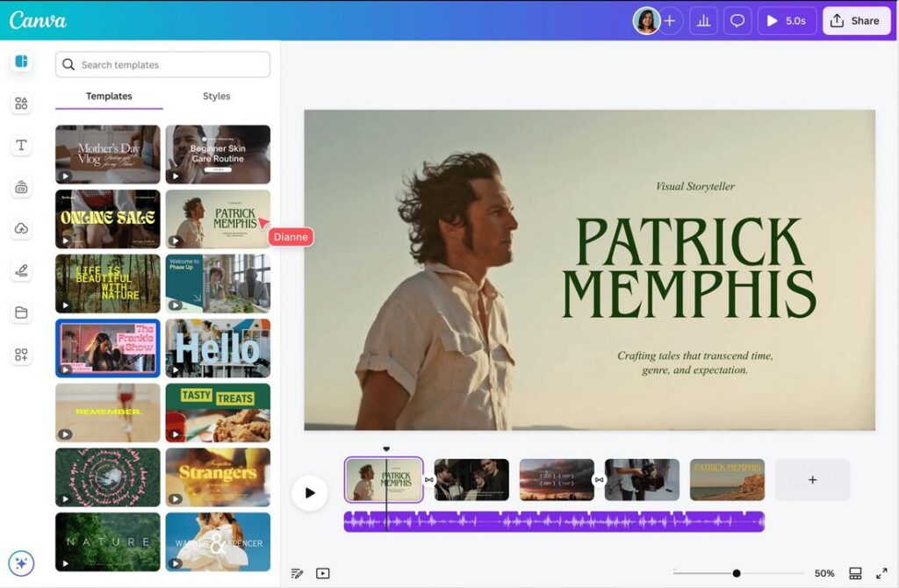The image size is (899, 588).
Task: Open the Apps panel
Action: (21, 355)
